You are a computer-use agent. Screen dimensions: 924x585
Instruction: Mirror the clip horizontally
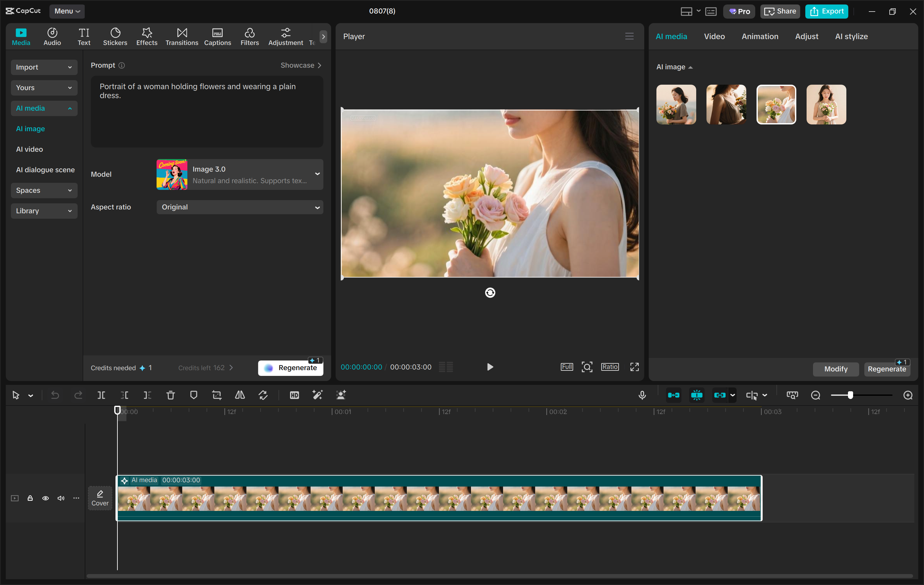[x=239, y=395]
